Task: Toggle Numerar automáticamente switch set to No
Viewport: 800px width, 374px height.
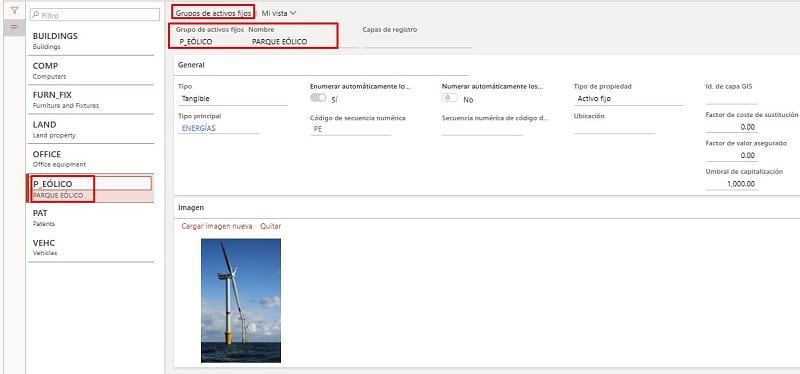Action: coord(450,97)
